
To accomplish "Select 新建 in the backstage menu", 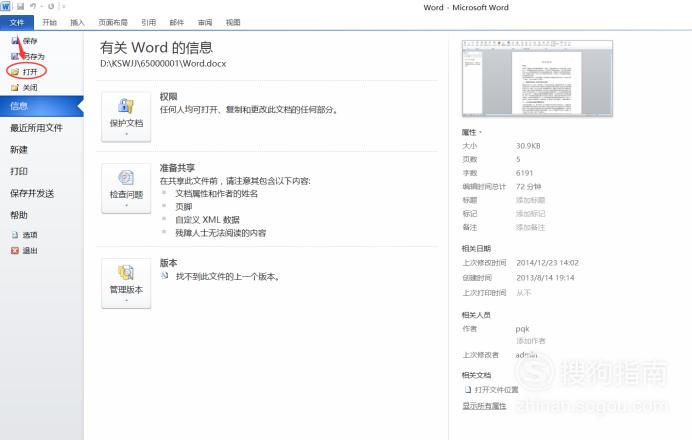I will [19, 150].
